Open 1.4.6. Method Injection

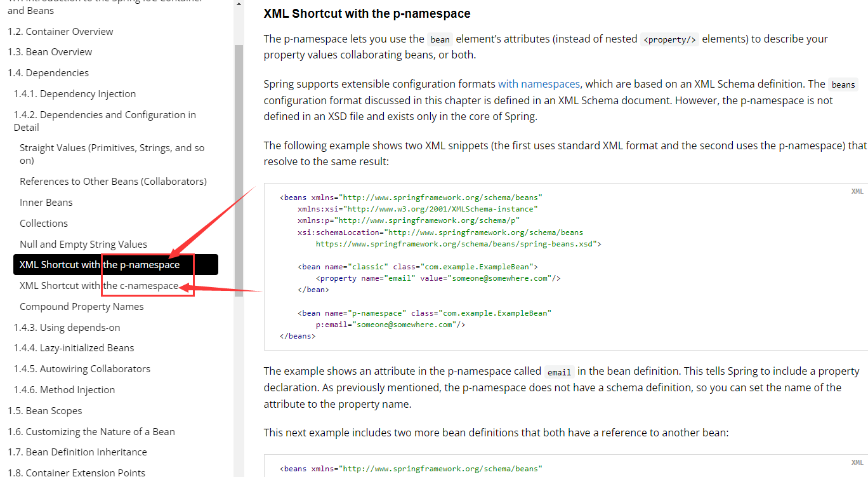pyautogui.click(x=65, y=390)
